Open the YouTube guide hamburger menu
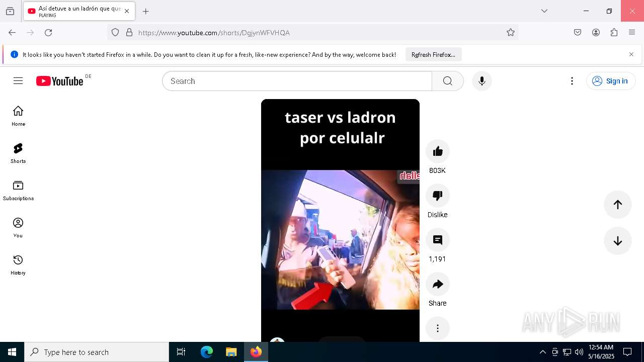 click(x=18, y=81)
